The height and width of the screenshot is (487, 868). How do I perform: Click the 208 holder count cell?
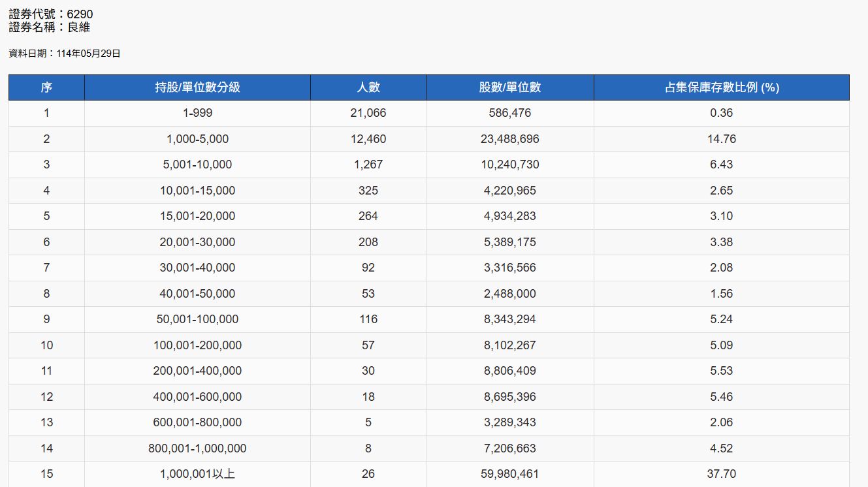pyautogui.click(x=368, y=242)
